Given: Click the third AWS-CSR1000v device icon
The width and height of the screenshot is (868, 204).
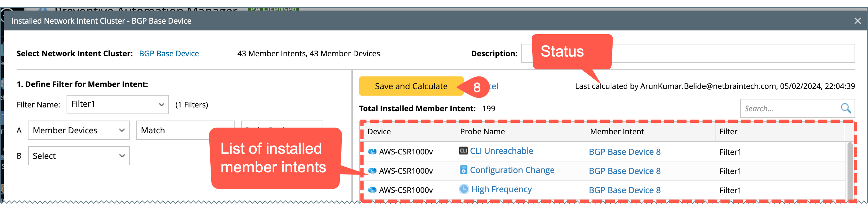Looking at the screenshot, I should 372,190.
